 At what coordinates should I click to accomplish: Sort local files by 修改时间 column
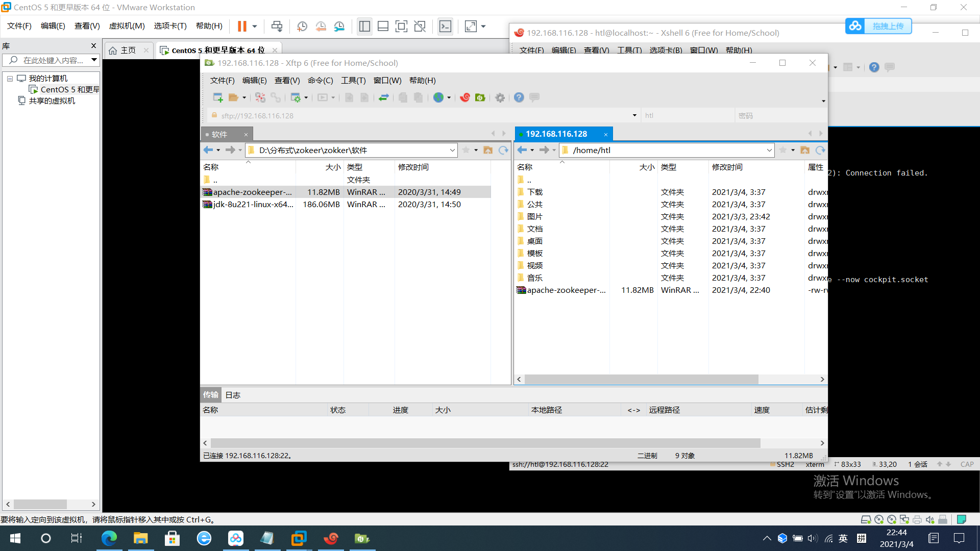point(442,167)
